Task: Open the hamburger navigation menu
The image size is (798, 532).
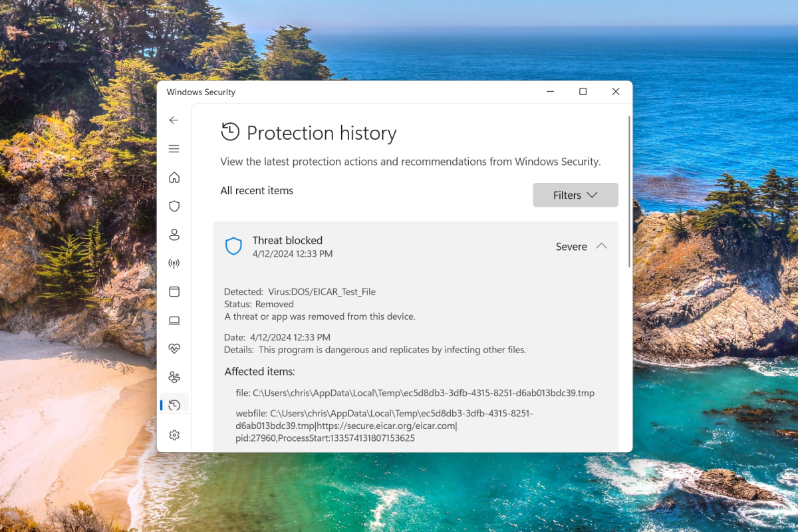Action: pyautogui.click(x=174, y=149)
